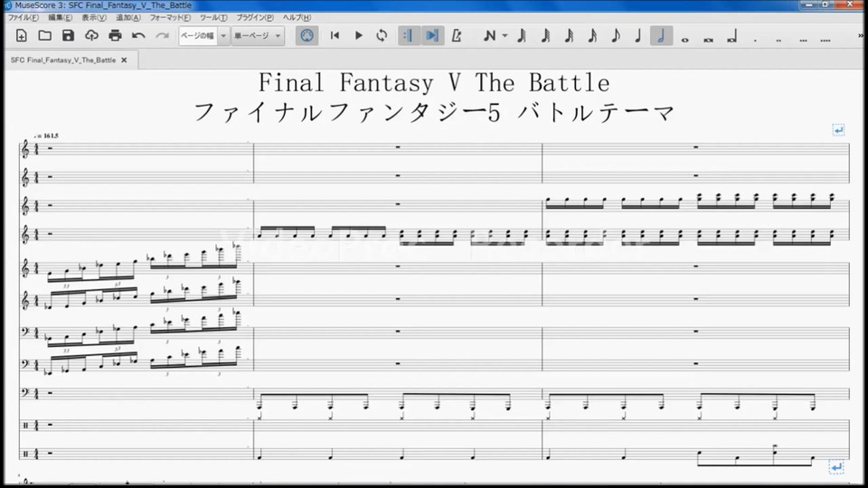Toggle loop playback
The height and width of the screenshot is (488, 868).
382,36
